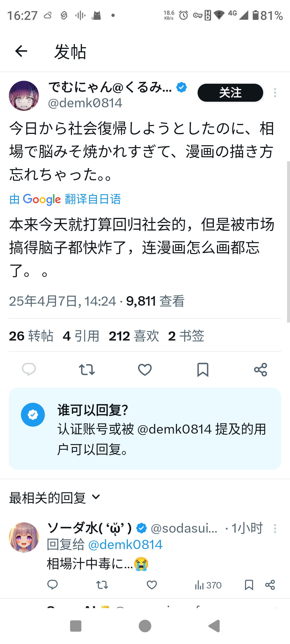This screenshot has width=290, height=644.
Task: Open demk0814's profile avatar
Action: tap(24, 96)
